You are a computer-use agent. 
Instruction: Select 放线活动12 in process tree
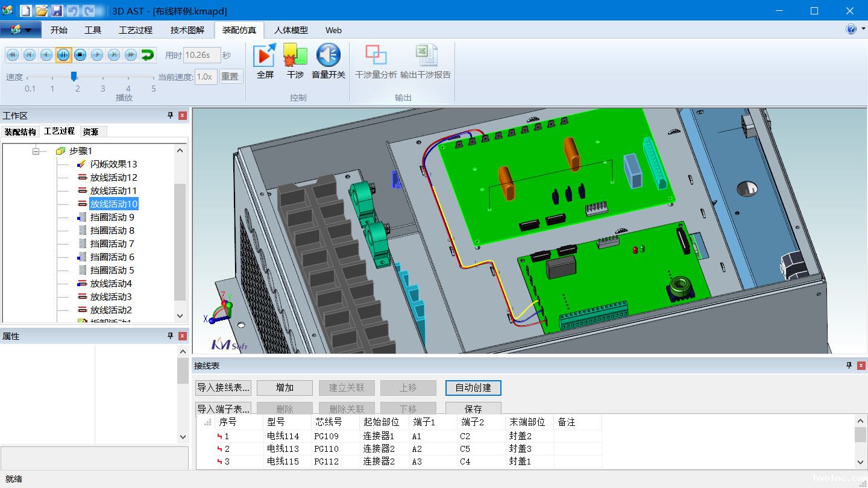(113, 178)
